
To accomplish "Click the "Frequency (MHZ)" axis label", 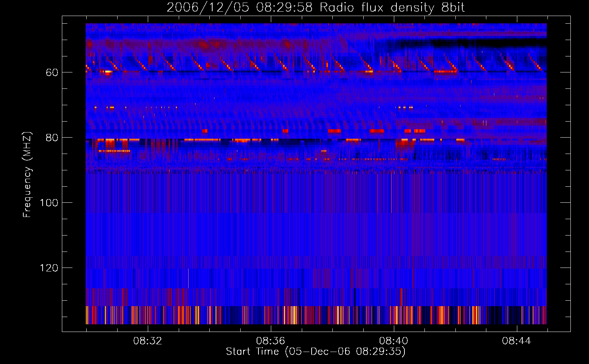I will (27, 175).
